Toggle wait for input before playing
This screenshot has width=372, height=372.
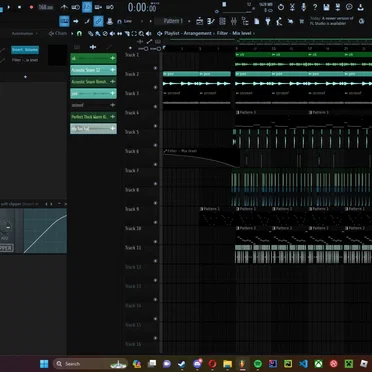coord(76,7)
